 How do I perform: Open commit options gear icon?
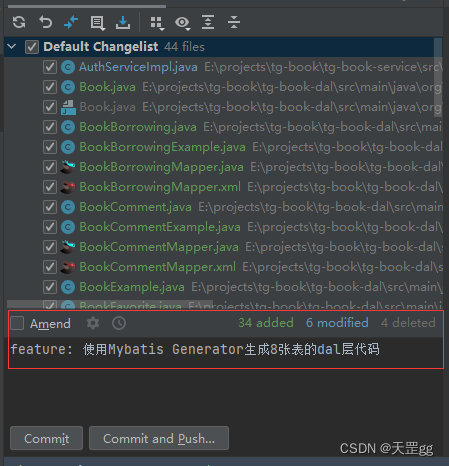click(93, 323)
